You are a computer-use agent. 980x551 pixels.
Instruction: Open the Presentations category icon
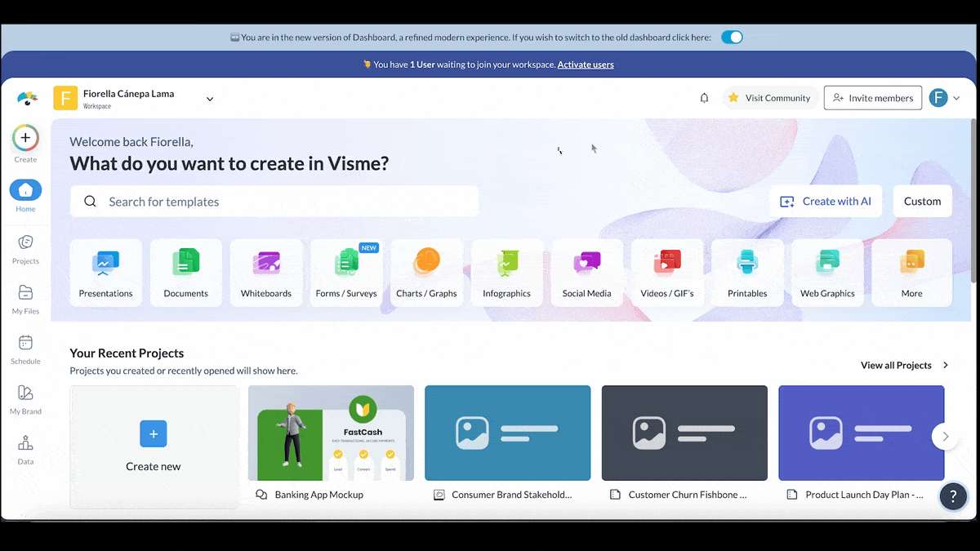click(x=105, y=264)
